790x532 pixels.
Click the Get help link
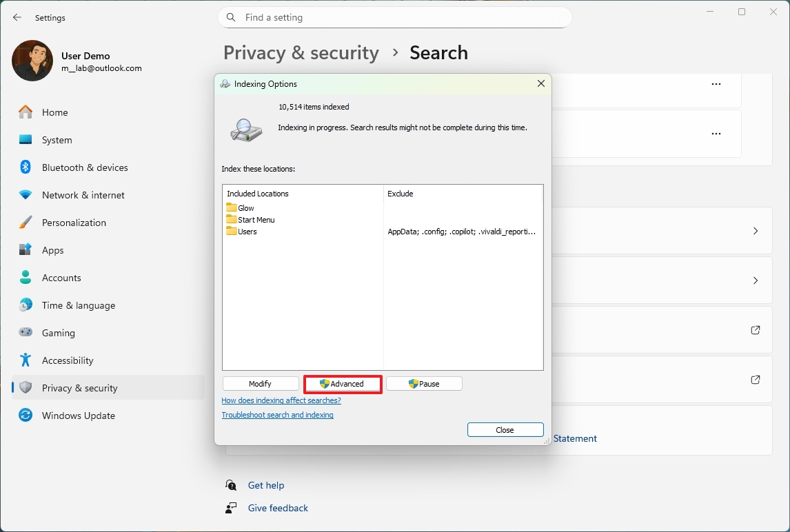click(265, 485)
